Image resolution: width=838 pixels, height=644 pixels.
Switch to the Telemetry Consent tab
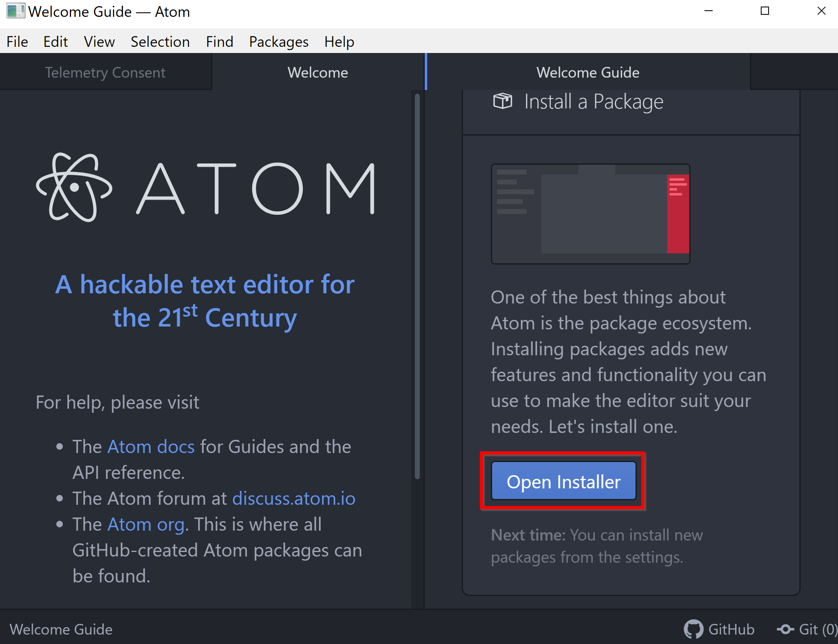coord(105,72)
